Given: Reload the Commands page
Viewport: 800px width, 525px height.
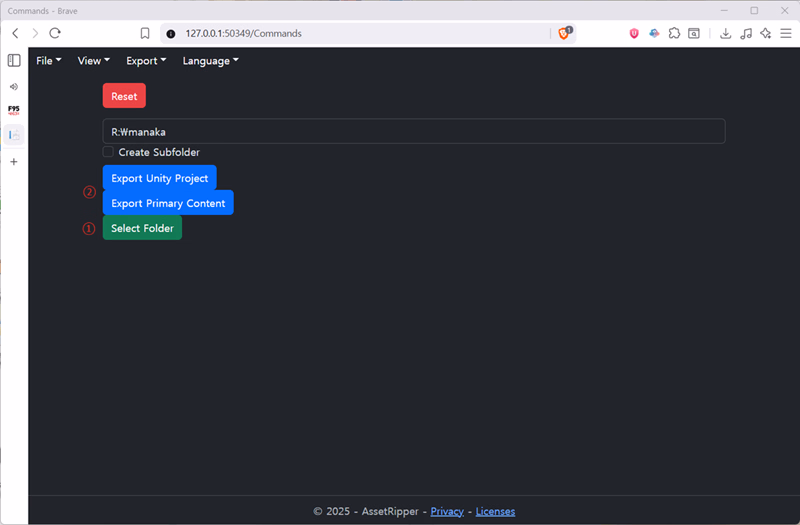Looking at the screenshot, I should pos(55,33).
